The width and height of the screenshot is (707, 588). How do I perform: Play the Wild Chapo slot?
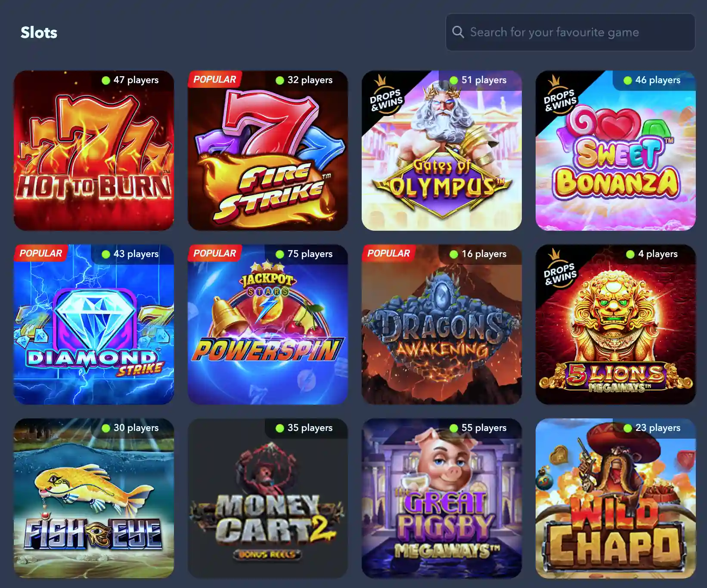click(x=616, y=498)
